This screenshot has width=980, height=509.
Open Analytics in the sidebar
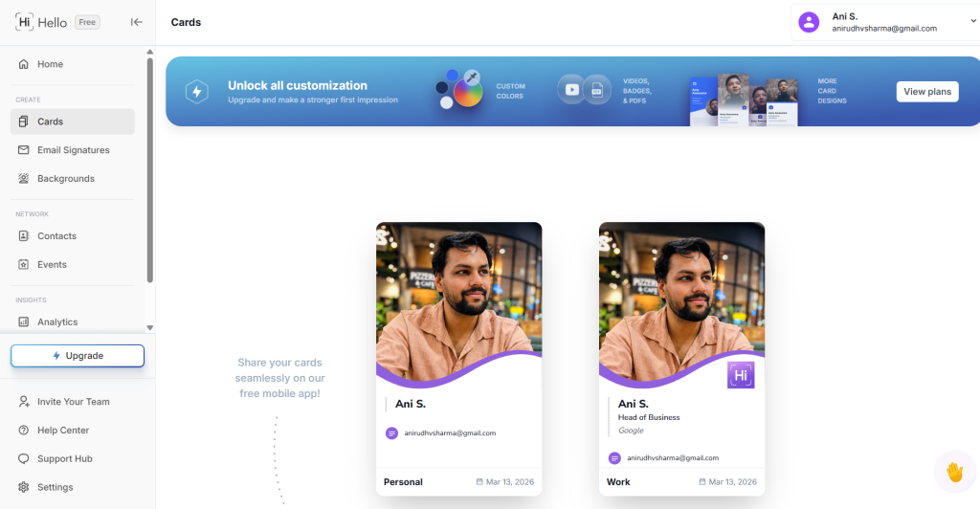coord(73,322)
